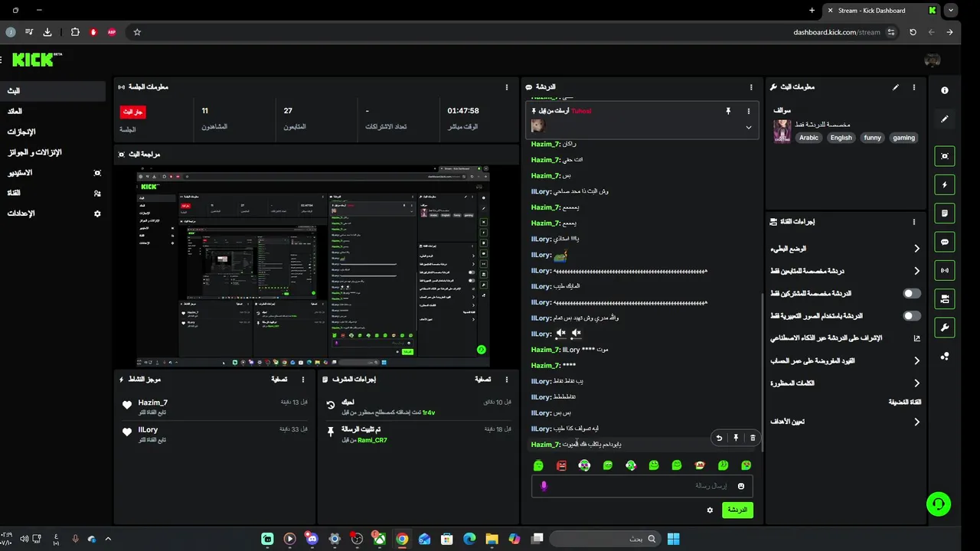Click the stream review preview thumbnail
The width and height of the screenshot is (980, 551).
pos(313,266)
